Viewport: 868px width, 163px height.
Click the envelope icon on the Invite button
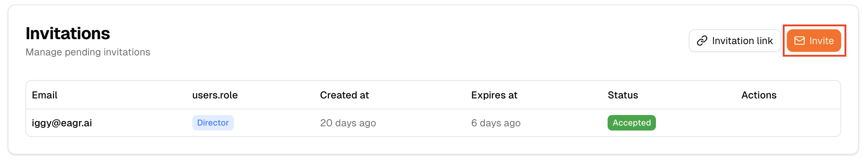tap(799, 41)
